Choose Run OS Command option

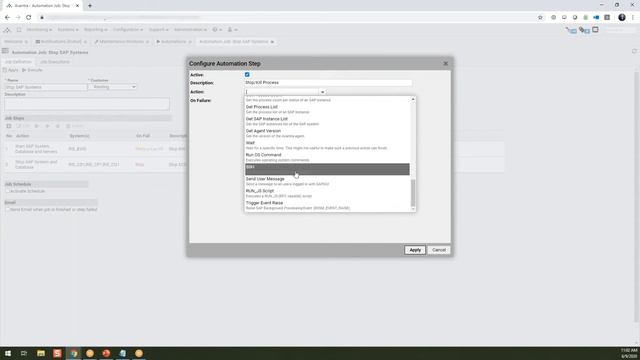pyautogui.click(x=327, y=157)
